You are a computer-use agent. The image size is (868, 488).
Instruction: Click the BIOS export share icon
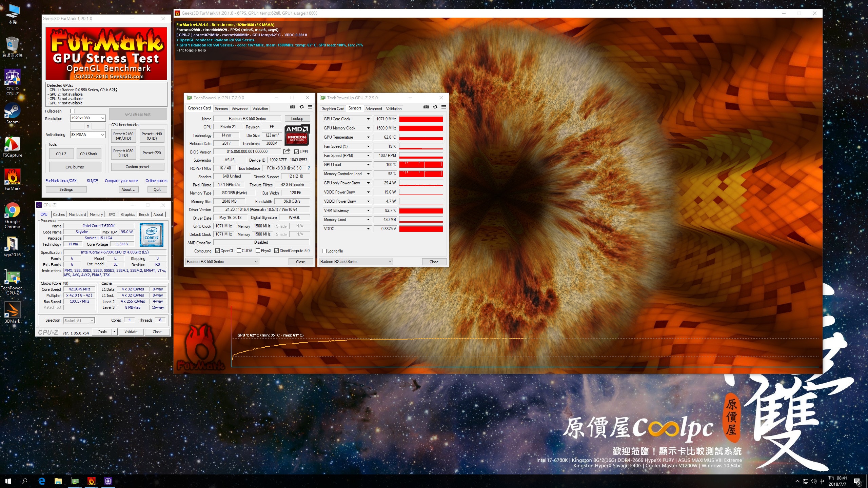(x=287, y=151)
